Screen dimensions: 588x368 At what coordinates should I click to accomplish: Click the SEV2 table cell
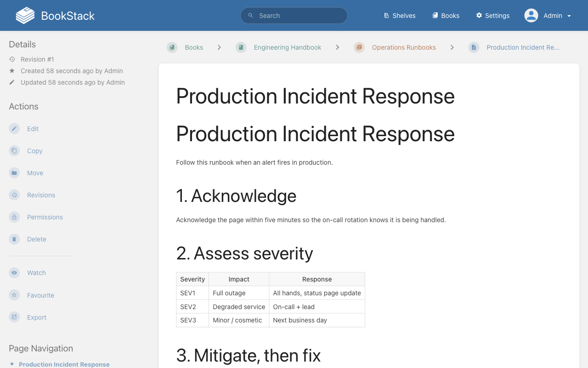192,307
